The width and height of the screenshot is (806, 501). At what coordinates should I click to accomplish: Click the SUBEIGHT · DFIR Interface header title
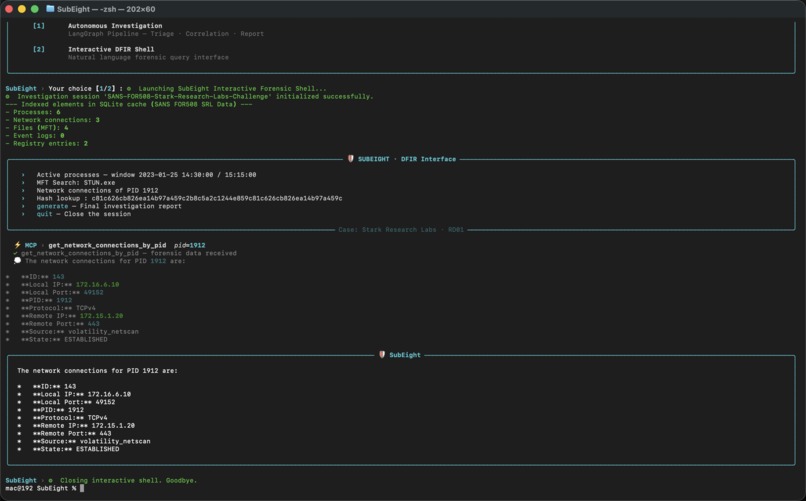pyautogui.click(x=407, y=159)
